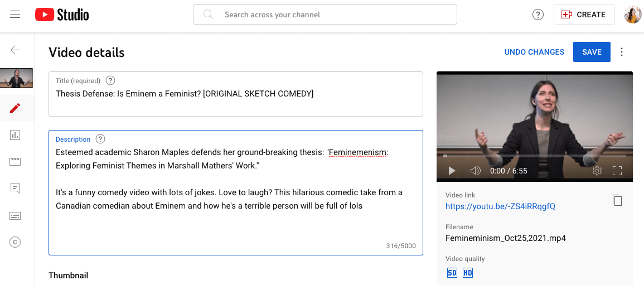Click the misspelled word Feminemenism
Screen dimensions: 644x285
[x=358, y=153]
